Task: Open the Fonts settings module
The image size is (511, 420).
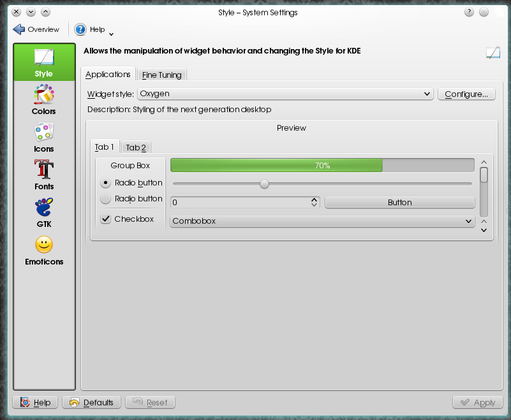Action: [x=44, y=175]
